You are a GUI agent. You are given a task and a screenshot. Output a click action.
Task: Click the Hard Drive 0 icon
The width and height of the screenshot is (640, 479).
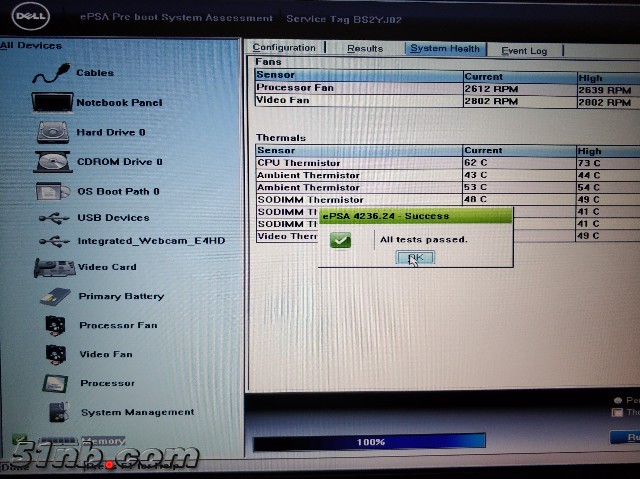[52, 132]
